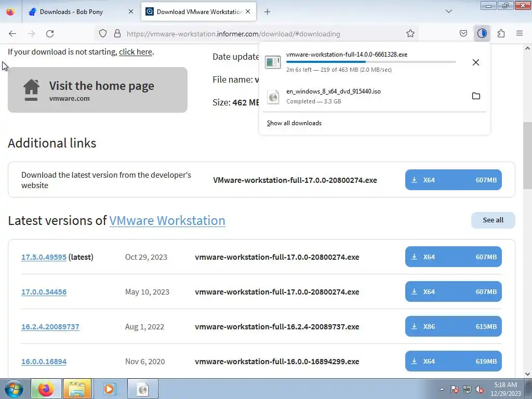This screenshot has width=532, height=399.
Task: Click the disc image taskbar item
Action: 143,389
